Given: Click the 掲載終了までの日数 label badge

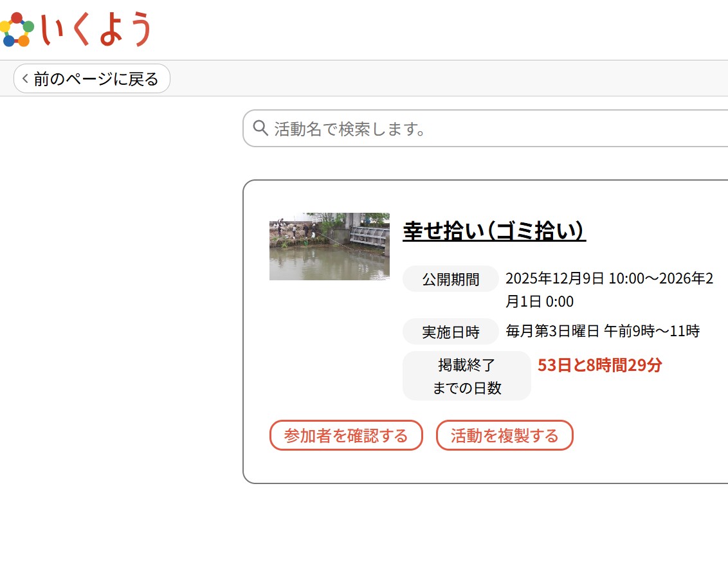Looking at the screenshot, I should 466,376.
